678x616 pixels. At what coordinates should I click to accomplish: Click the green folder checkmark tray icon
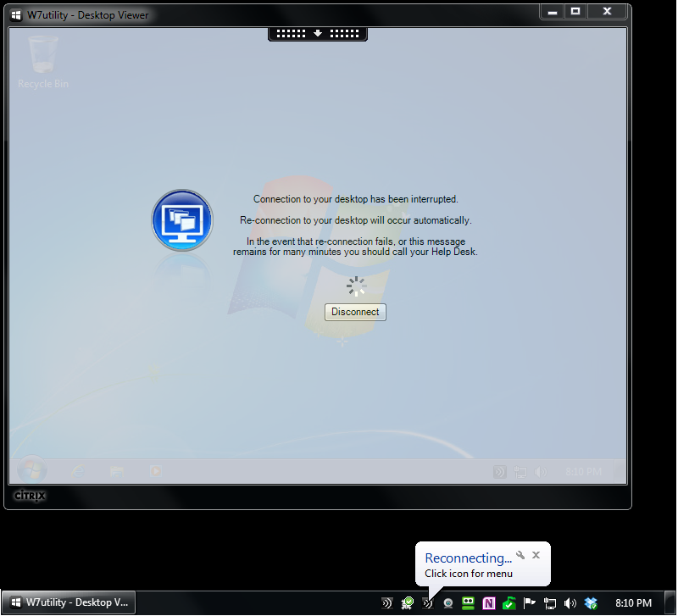[509, 603]
